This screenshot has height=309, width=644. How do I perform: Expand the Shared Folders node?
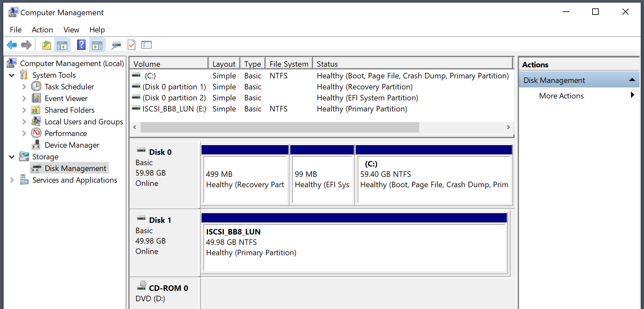pyautogui.click(x=24, y=110)
